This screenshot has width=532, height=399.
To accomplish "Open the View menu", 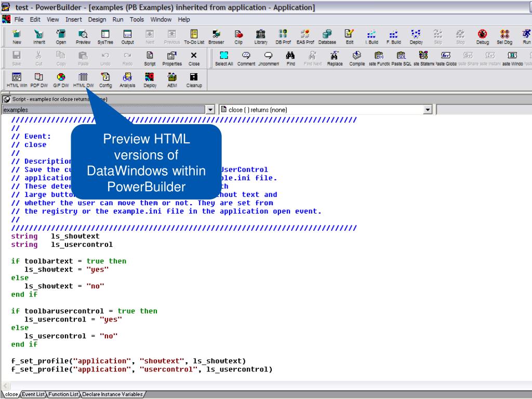I will (x=53, y=20).
